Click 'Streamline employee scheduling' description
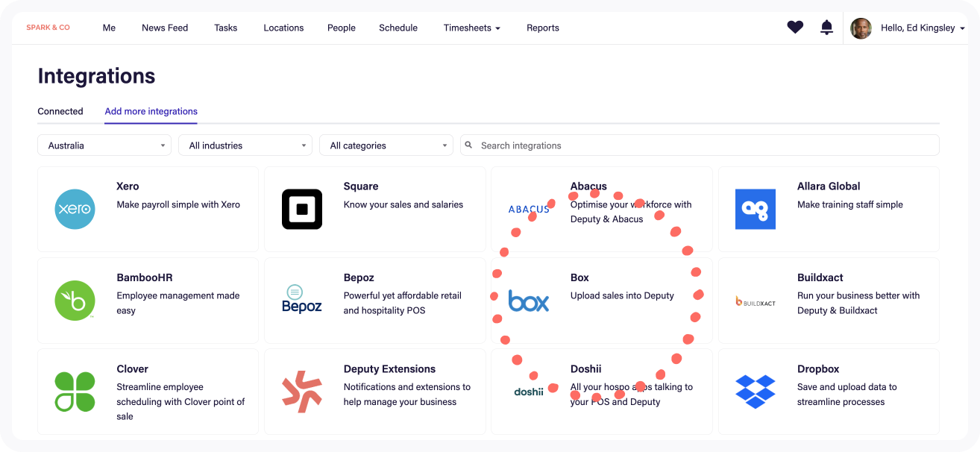 click(x=180, y=401)
